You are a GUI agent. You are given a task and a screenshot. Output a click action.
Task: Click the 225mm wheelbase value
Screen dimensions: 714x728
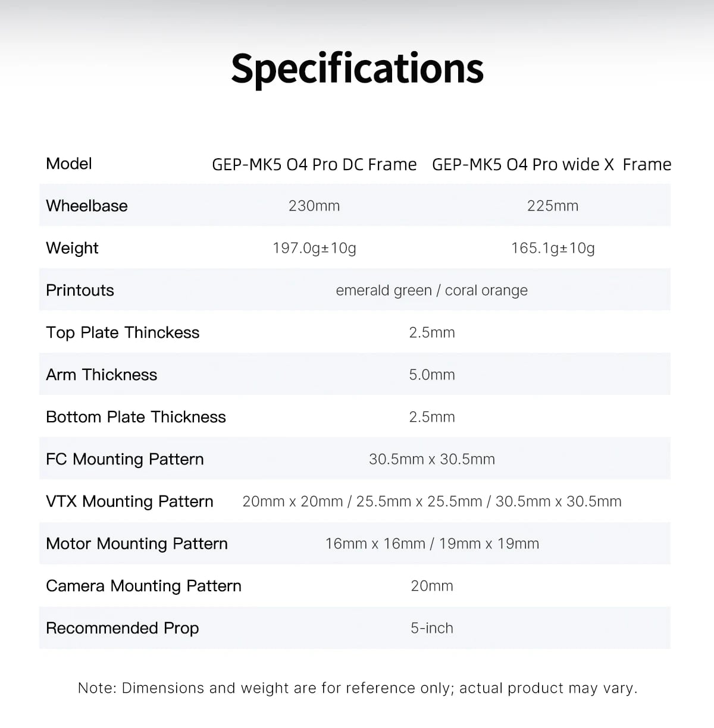pyautogui.click(x=552, y=206)
